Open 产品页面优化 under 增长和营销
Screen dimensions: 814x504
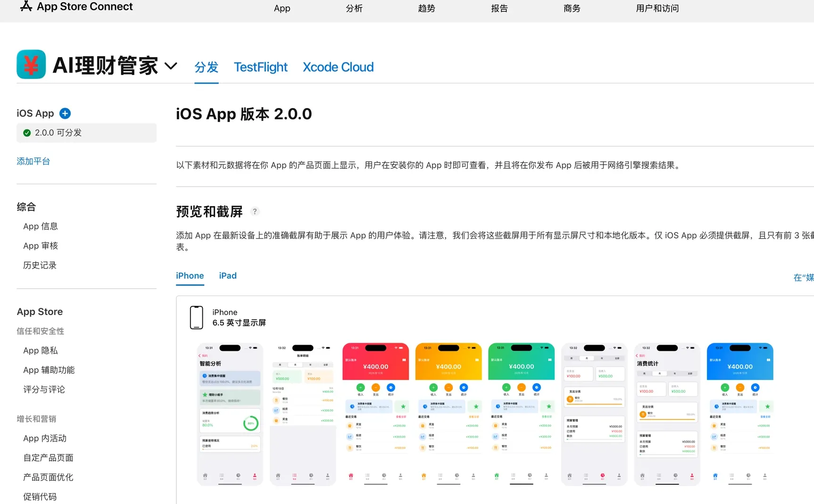coord(48,477)
